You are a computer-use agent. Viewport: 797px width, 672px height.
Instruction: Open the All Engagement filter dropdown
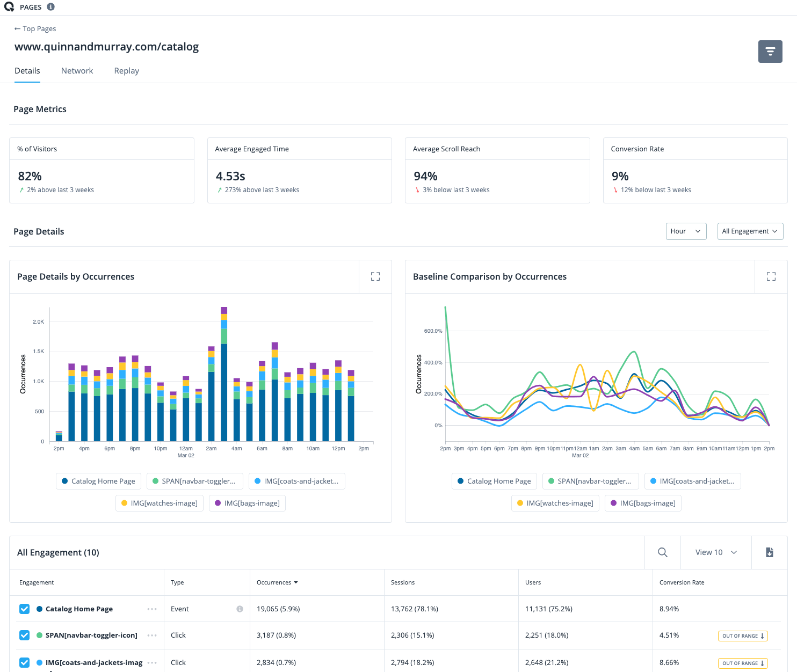[750, 231]
